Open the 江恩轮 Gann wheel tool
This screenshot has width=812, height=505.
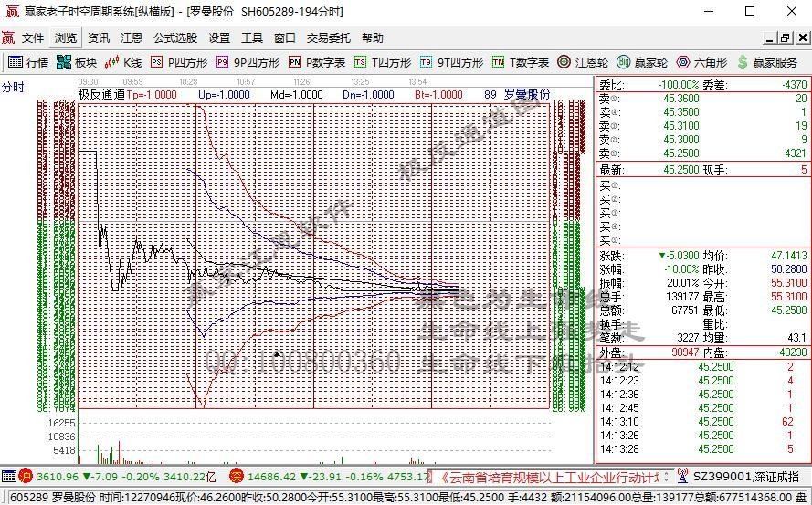[x=583, y=63]
